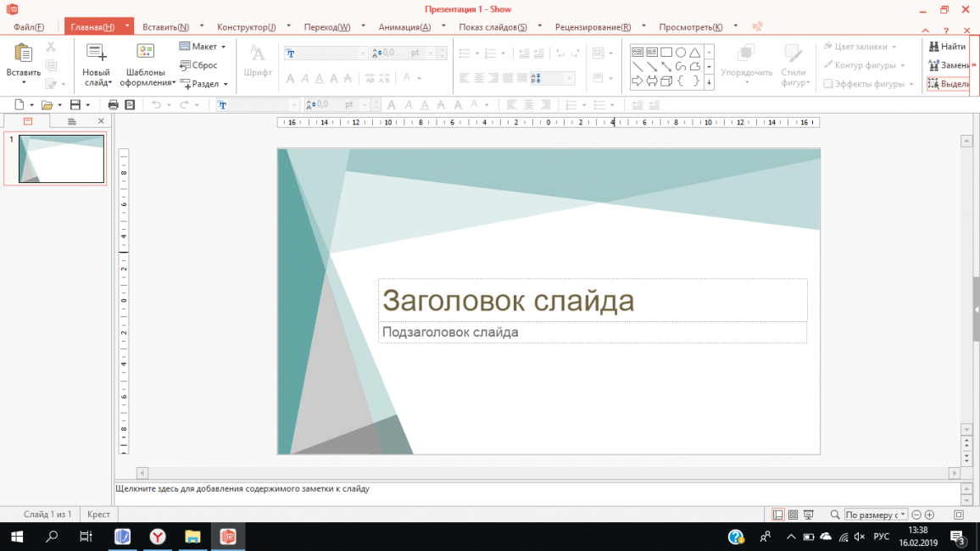Click the print icon in quick toolbar
The width and height of the screenshot is (980, 551).
(113, 105)
